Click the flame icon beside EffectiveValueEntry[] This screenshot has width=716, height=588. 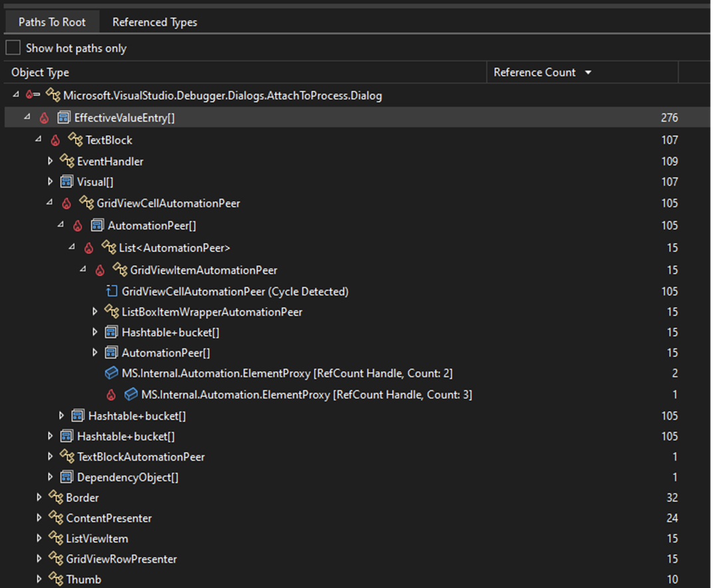point(45,118)
